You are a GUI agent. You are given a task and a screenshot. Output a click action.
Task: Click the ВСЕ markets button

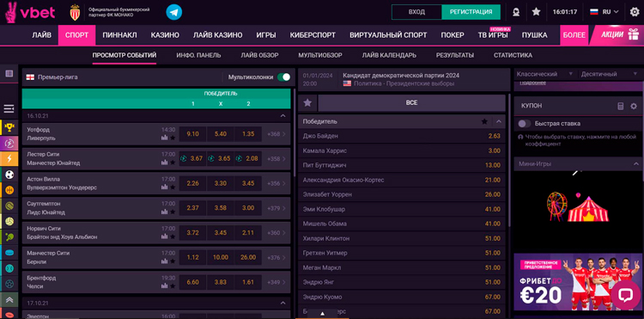point(411,103)
